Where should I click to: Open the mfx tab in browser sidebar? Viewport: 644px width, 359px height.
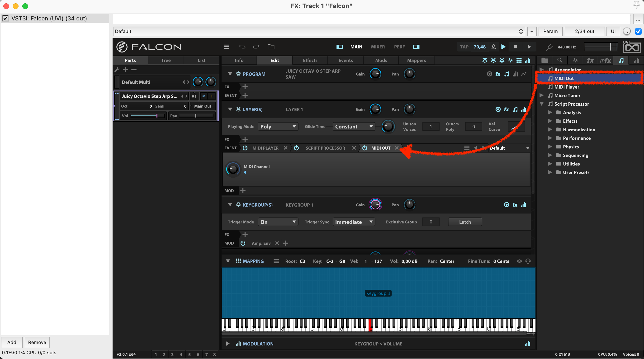(x=606, y=60)
